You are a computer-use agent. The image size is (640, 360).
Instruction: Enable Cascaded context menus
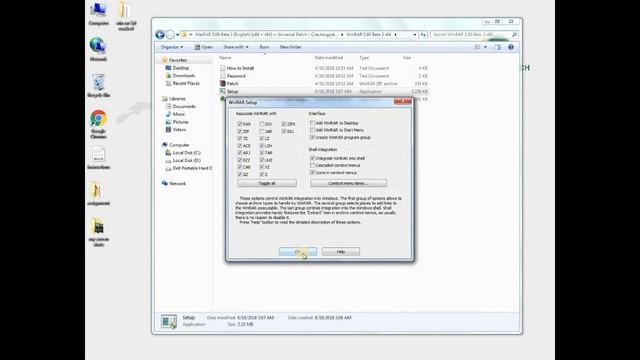coord(312,165)
